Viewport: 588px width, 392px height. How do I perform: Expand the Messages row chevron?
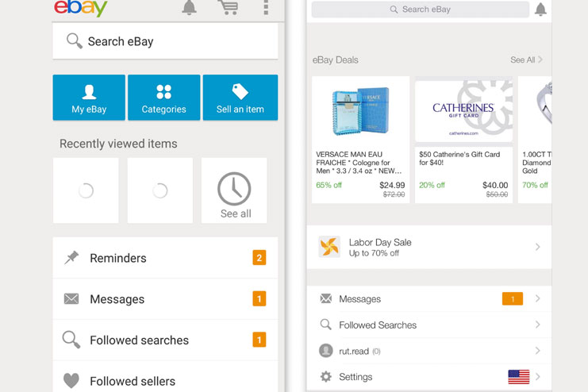pyautogui.click(x=538, y=298)
